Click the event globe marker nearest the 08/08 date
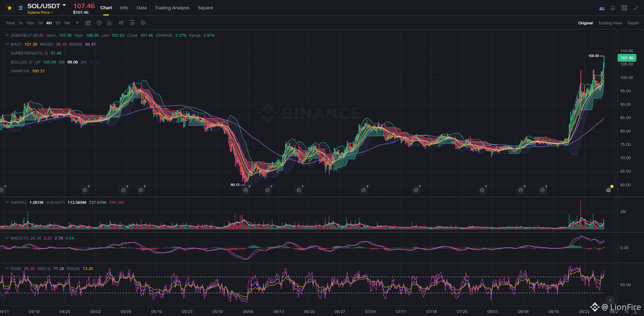Viewport: 644px width, 316px height. (521, 190)
